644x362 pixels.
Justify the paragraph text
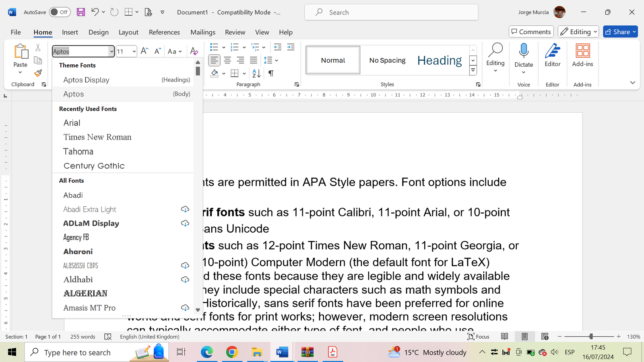254,60
